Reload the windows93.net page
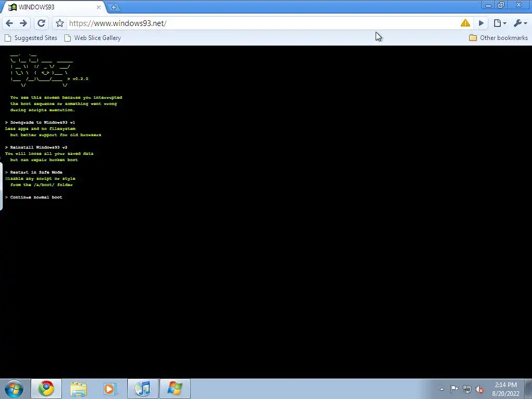The image size is (532, 399). [x=42, y=23]
